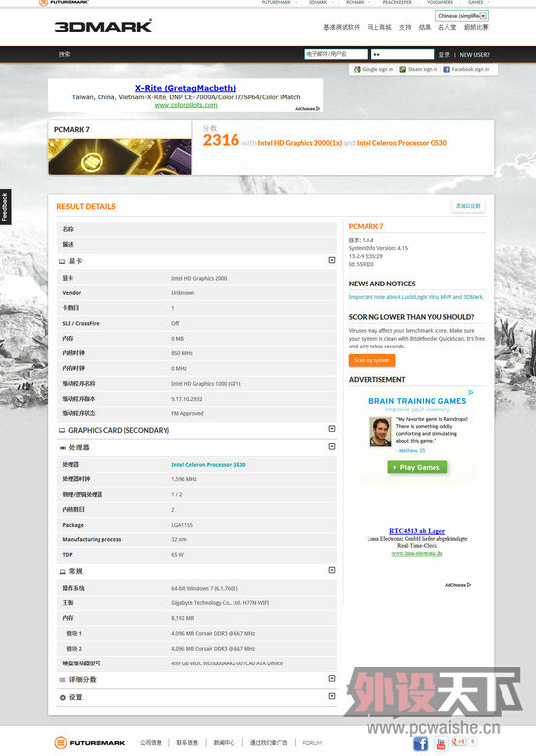This screenshot has height=756, width=536.
Task: Click the 常规 computer icon
Action: [62, 572]
